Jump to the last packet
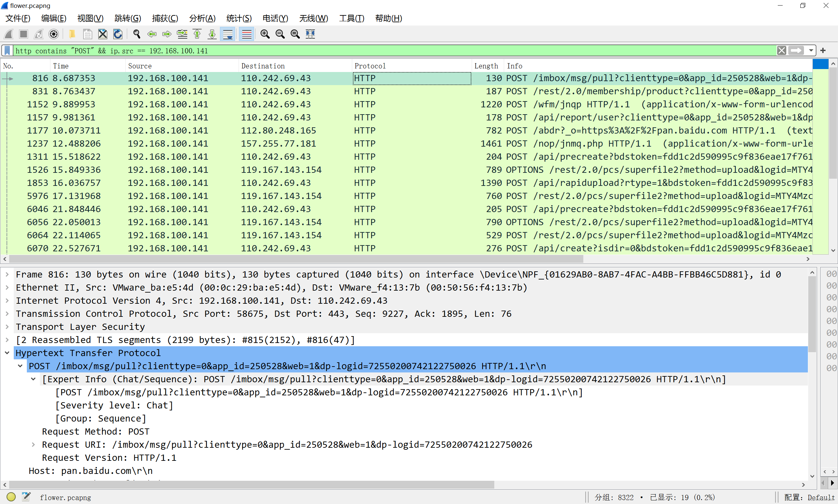The width and height of the screenshot is (838, 504). tap(212, 34)
